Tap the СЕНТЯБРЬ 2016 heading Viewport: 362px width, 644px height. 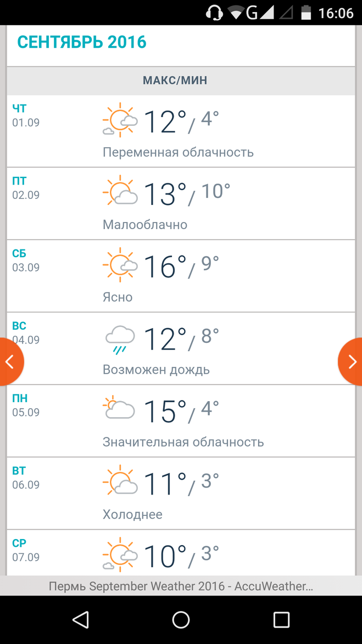coord(82,42)
